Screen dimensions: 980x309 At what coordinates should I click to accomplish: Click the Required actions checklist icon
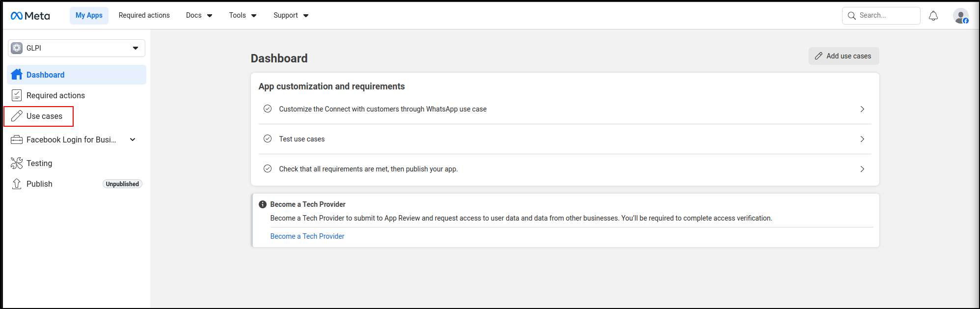(x=17, y=95)
